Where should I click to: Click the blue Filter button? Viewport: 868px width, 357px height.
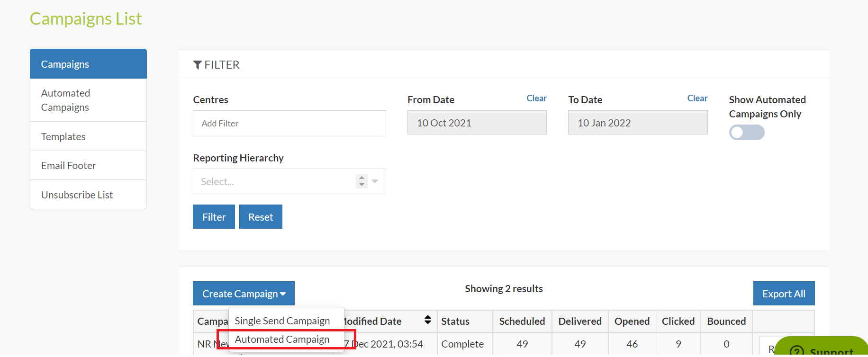pos(214,217)
